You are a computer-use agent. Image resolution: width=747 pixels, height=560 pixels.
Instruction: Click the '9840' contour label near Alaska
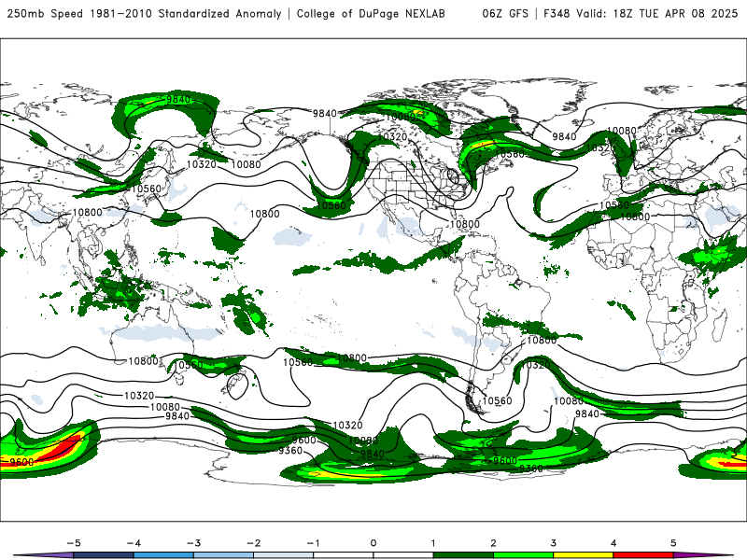pos(325,113)
